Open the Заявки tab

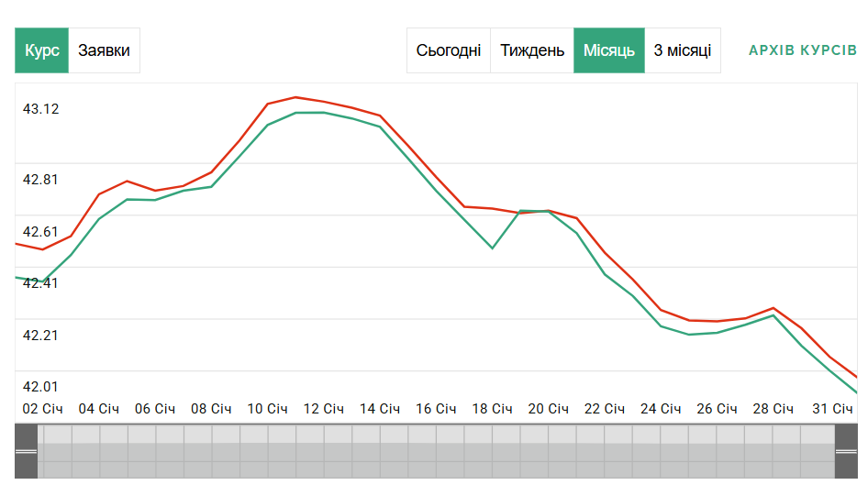104,50
